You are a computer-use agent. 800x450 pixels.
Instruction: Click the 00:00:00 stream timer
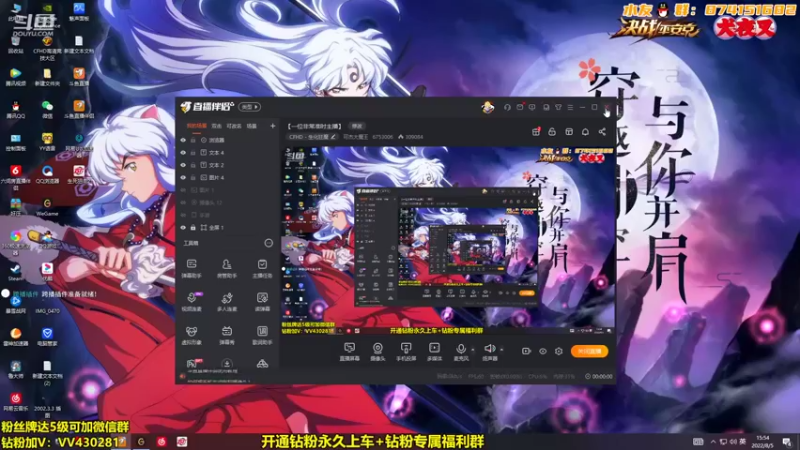599,377
